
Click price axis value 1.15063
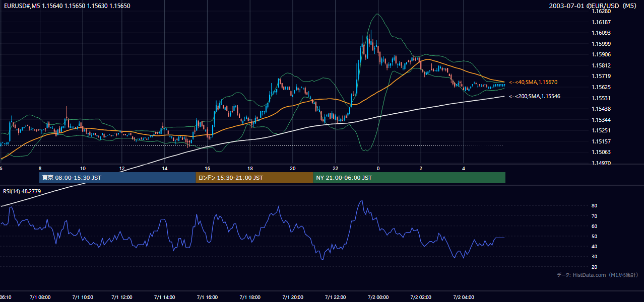601,152
